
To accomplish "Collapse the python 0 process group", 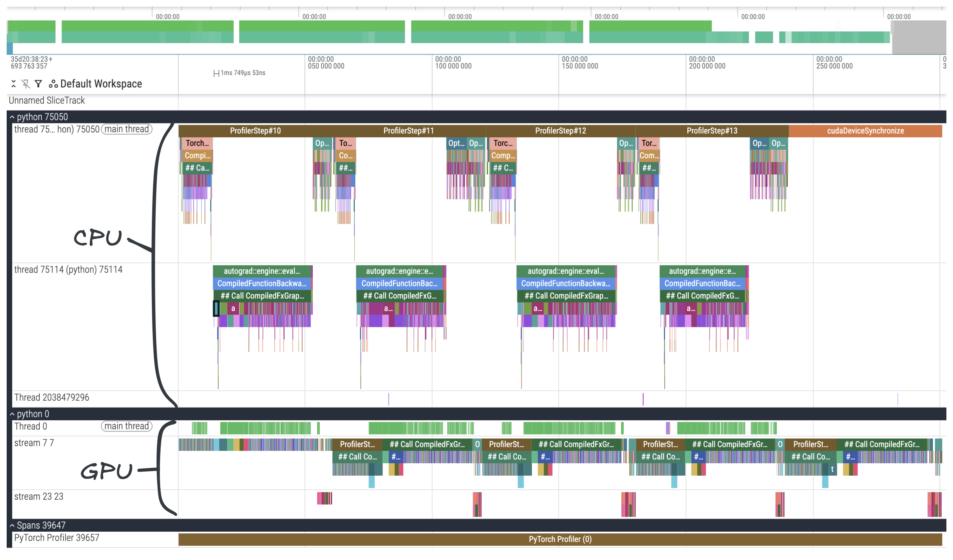I will tap(12, 414).
